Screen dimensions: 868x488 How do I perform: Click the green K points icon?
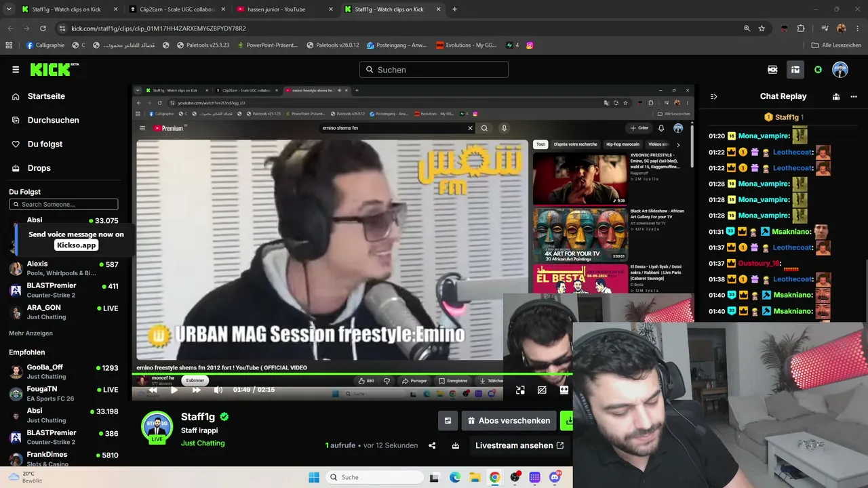pyautogui.click(x=818, y=70)
